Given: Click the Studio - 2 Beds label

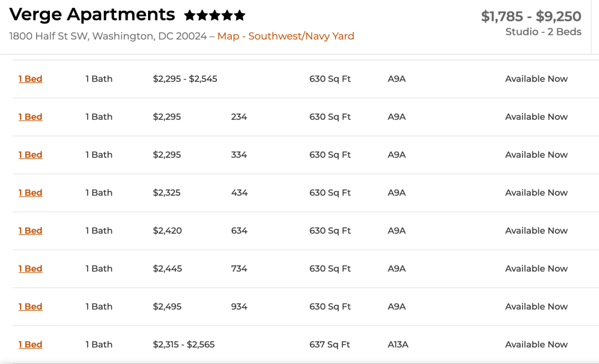Looking at the screenshot, I should pos(543,32).
